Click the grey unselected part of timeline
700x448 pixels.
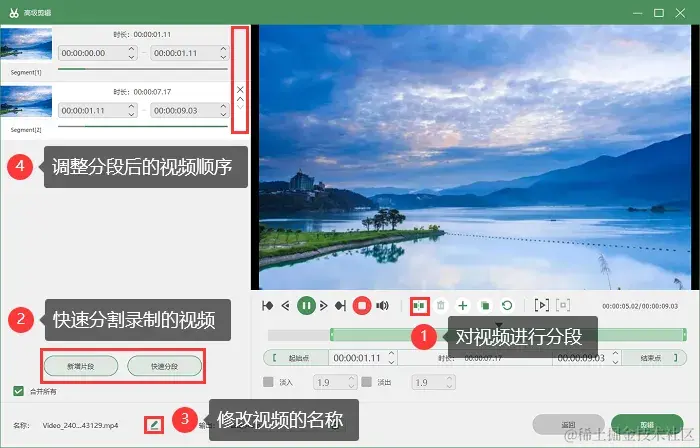click(299, 335)
